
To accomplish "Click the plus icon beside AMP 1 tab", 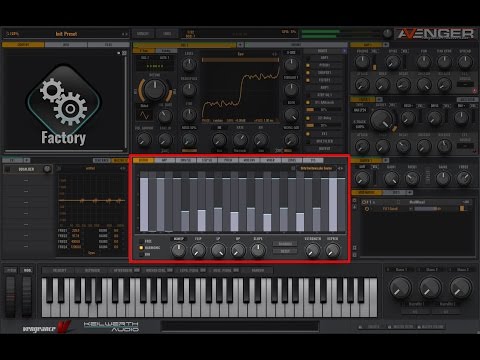I will point(386,44).
